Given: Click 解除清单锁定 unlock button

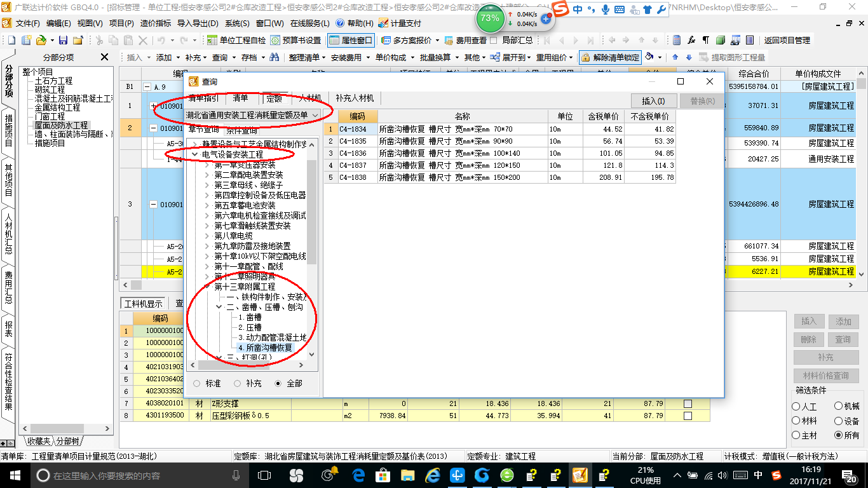Looking at the screenshot, I should pyautogui.click(x=610, y=57).
